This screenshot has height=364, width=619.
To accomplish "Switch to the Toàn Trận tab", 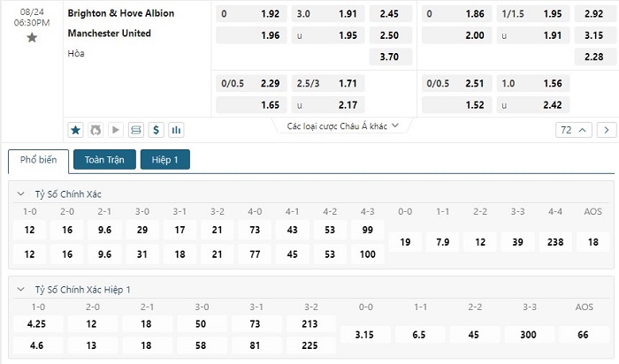I will pos(104,160).
